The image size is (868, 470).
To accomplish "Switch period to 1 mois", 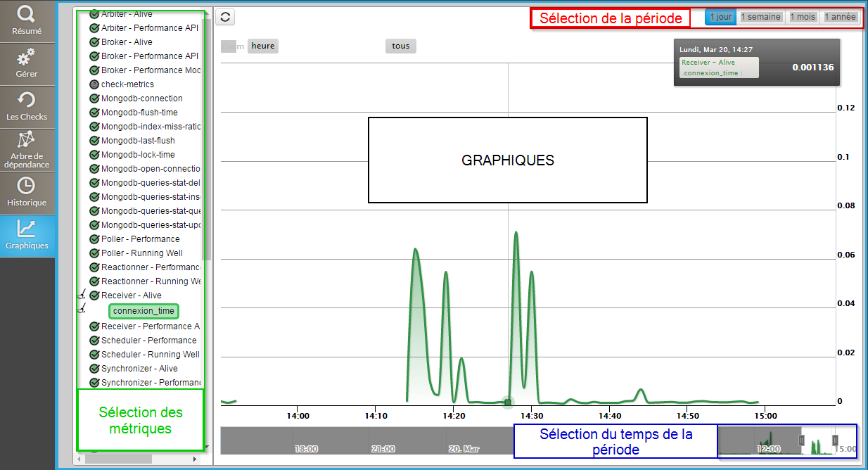I will 803,17.
